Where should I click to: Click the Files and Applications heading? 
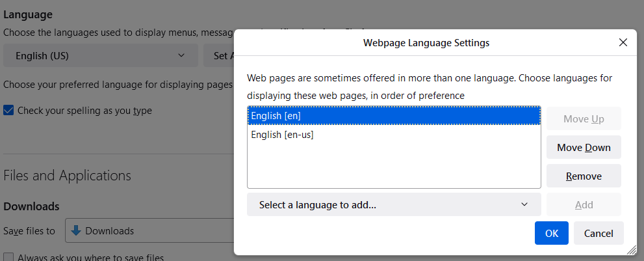(x=67, y=175)
